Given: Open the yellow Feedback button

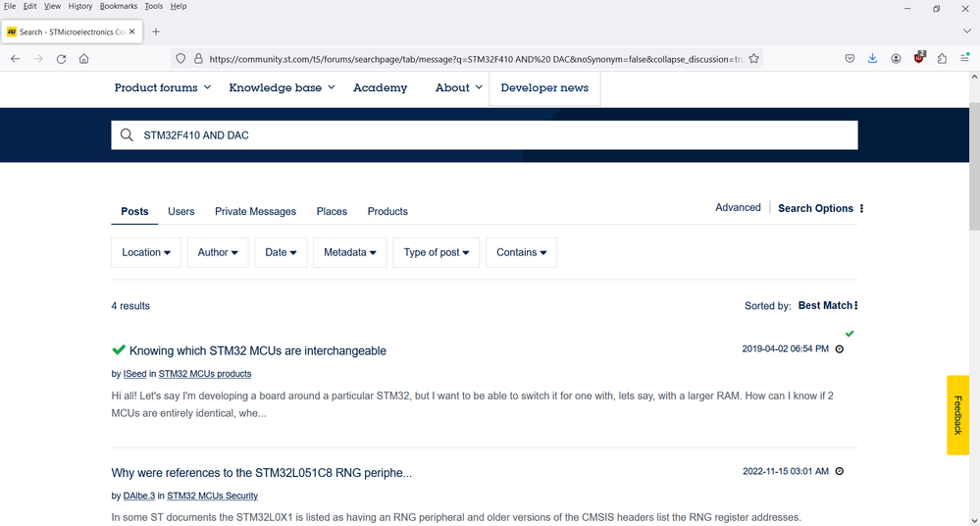Looking at the screenshot, I should pyautogui.click(x=957, y=415).
